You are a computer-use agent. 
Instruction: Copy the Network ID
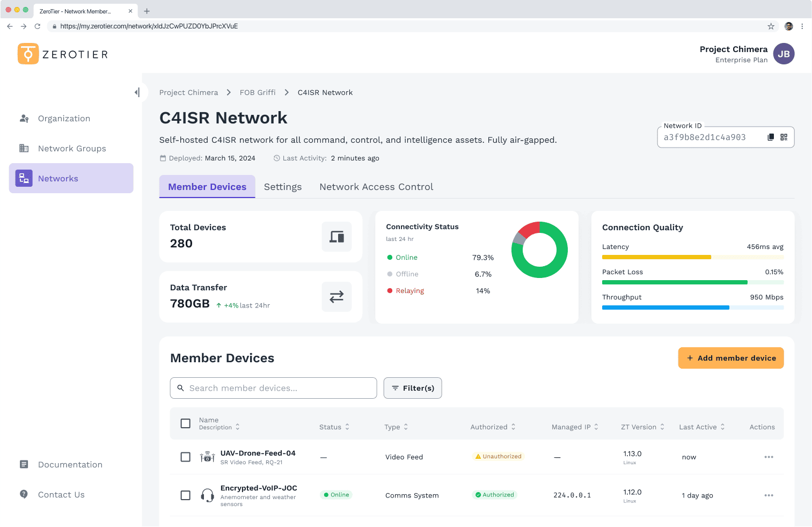point(771,137)
